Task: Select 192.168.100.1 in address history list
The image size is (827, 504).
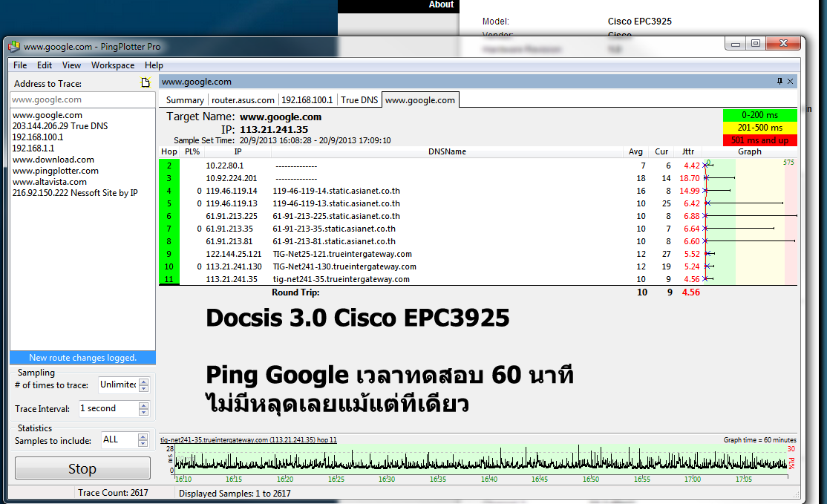Action: pyautogui.click(x=38, y=137)
